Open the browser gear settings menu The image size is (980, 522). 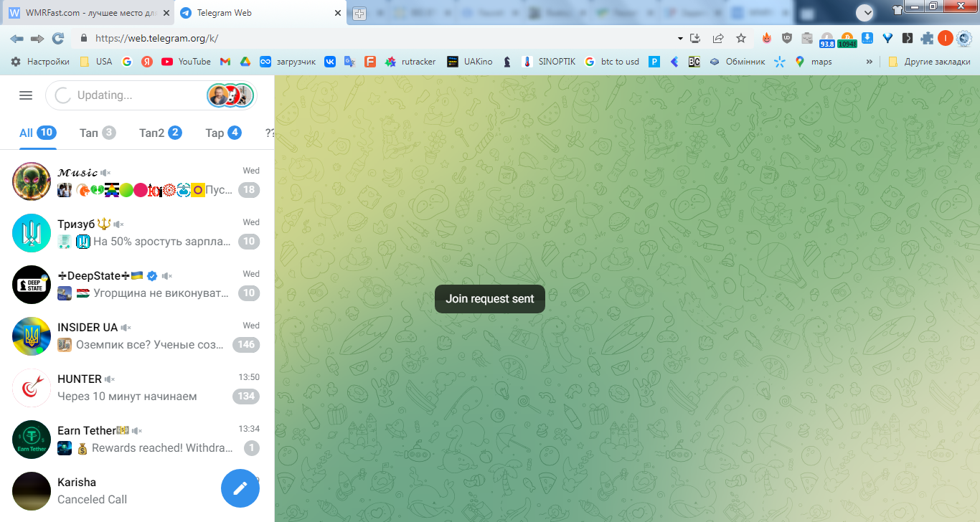(x=964, y=38)
